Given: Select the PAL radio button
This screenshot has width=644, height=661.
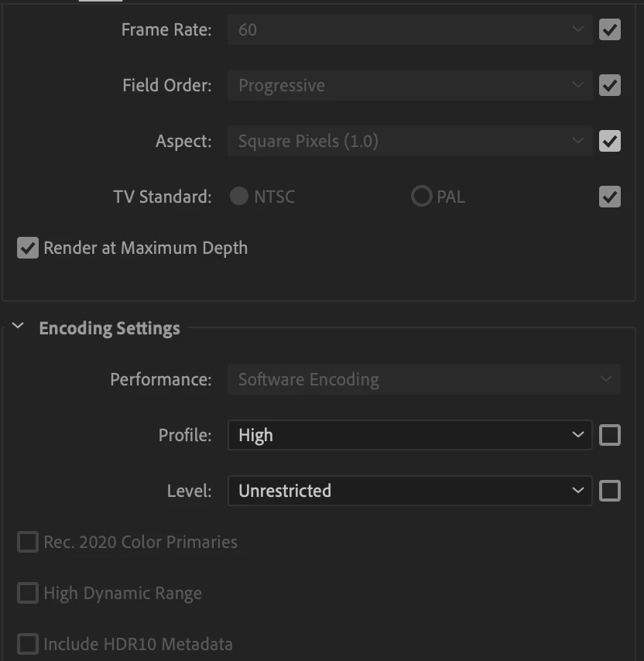Looking at the screenshot, I should pos(421,197).
